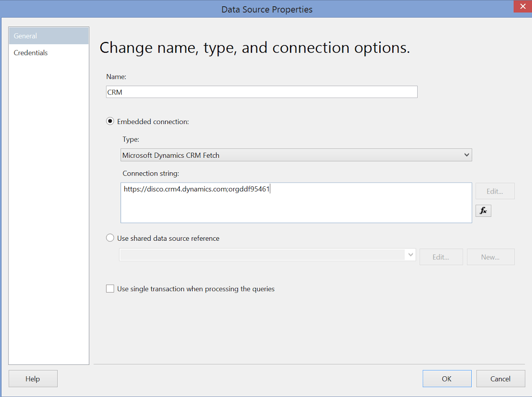The height and width of the screenshot is (397, 532).
Task: Select the Embedded connection radio button
Action: pos(110,121)
